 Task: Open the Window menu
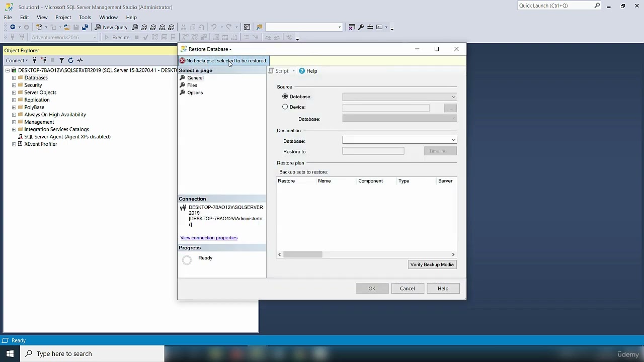coord(108,17)
